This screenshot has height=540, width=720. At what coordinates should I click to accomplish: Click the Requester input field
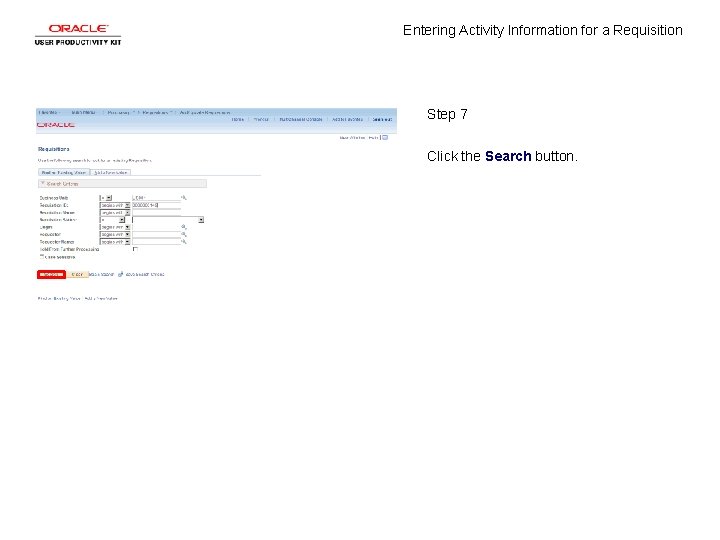pos(156,234)
